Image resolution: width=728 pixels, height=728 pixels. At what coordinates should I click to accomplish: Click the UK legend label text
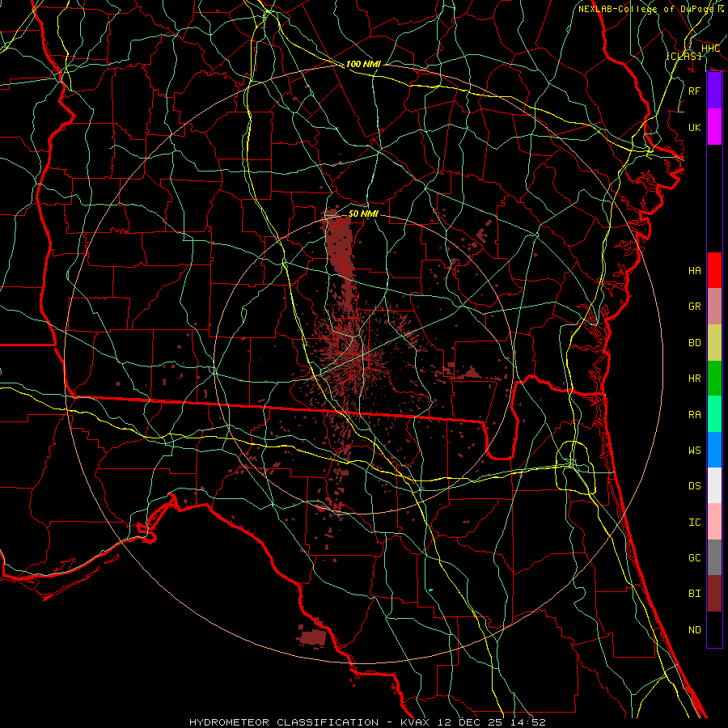click(695, 127)
